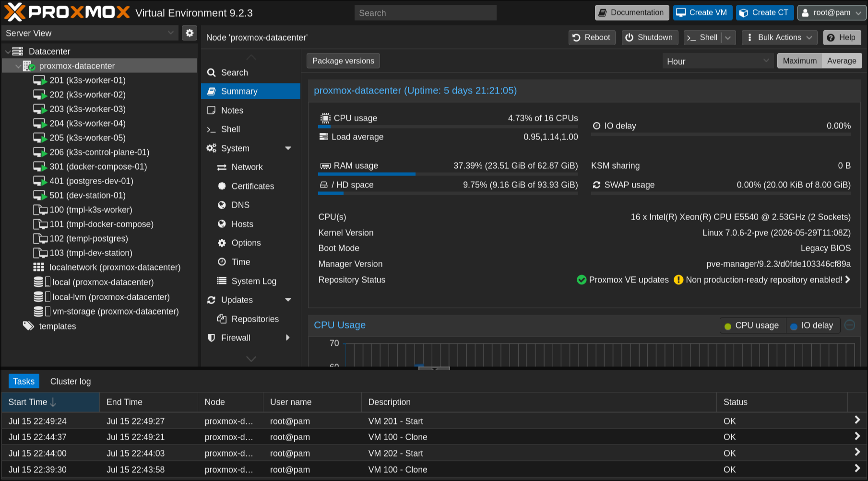Click the Certificates badge icon

(x=222, y=186)
